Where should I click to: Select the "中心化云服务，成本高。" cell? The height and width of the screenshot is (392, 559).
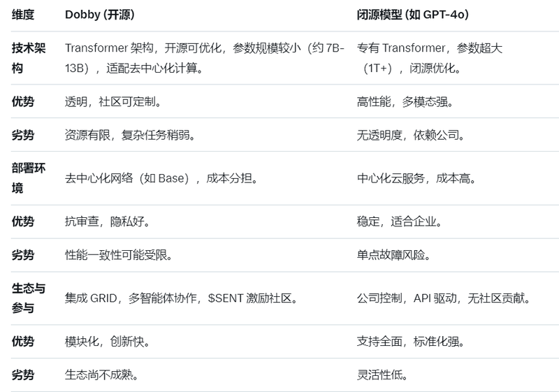click(416, 178)
